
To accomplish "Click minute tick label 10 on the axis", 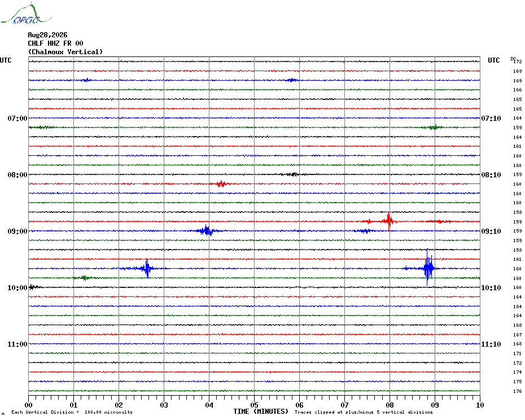I will click(x=480, y=405).
